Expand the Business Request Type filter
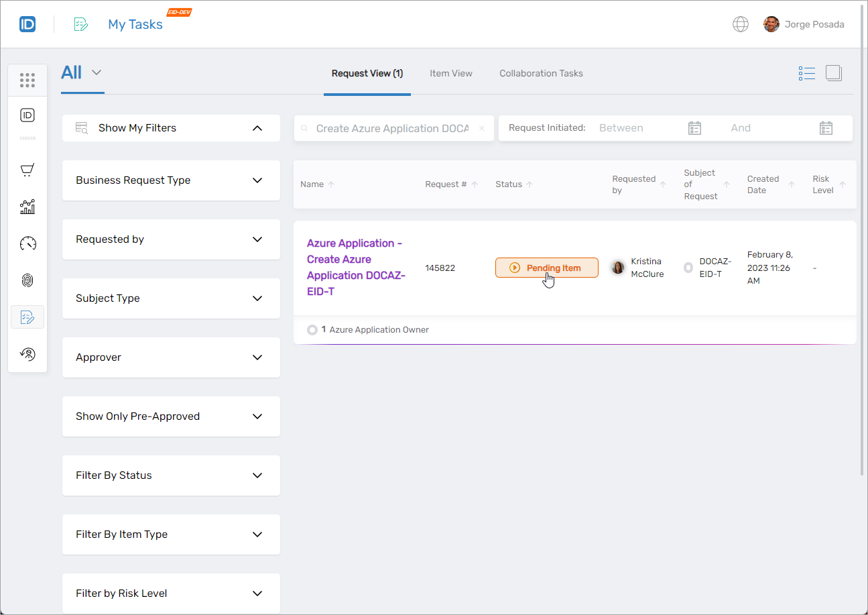Image resolution: width=868 pixels, height=615 pixels. point(171,180)
